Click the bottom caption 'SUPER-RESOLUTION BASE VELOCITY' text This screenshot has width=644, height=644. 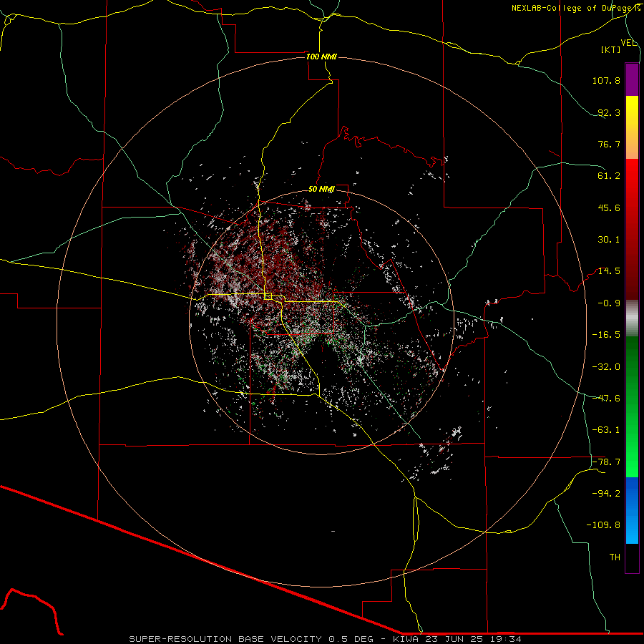coord(225,639)
